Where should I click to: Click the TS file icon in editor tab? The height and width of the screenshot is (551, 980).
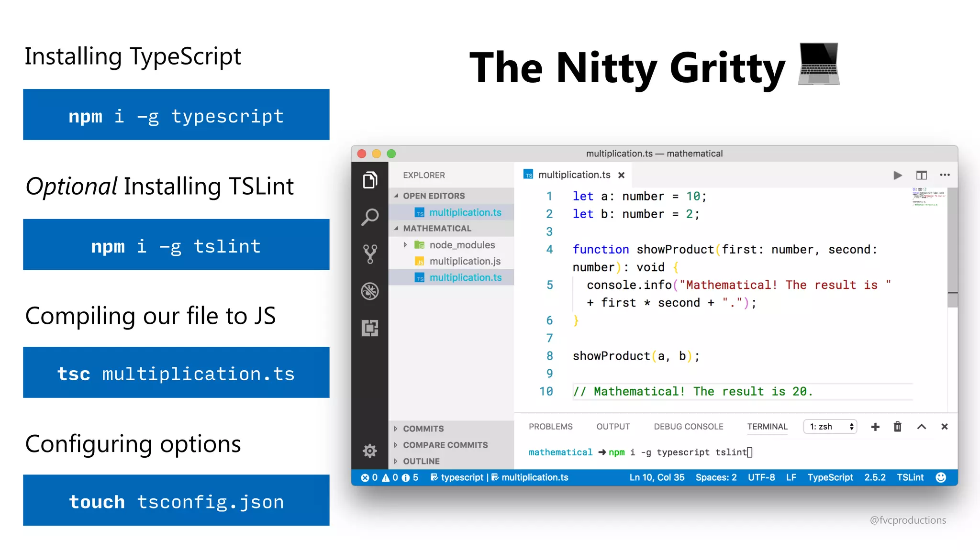point(528,175)
